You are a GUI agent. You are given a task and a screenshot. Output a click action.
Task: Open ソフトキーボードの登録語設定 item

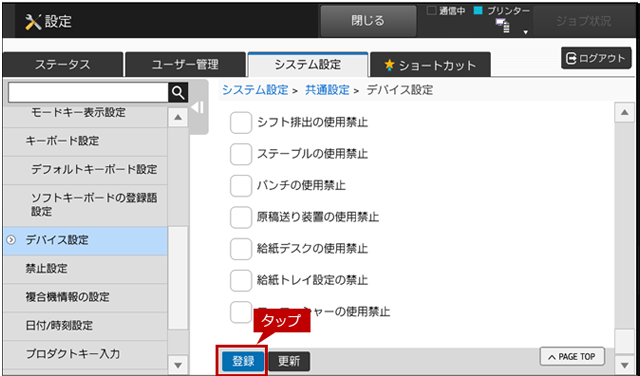[85, 205]
